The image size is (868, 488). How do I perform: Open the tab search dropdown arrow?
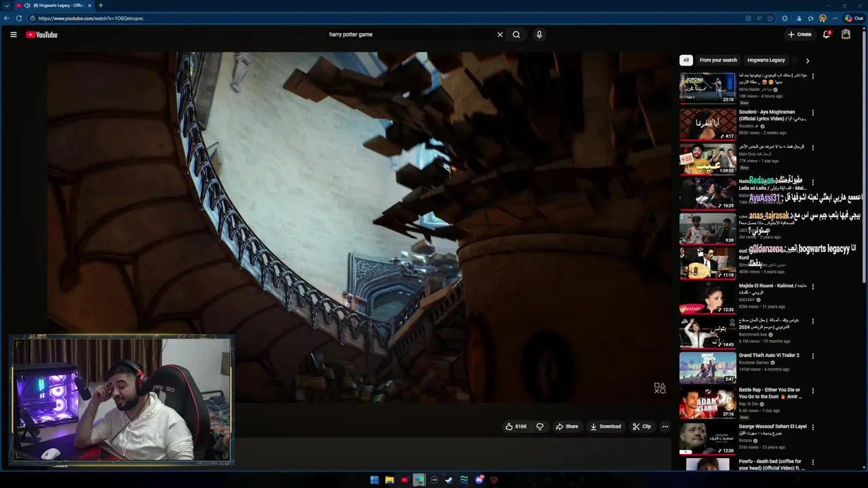(x=6, y=5)
